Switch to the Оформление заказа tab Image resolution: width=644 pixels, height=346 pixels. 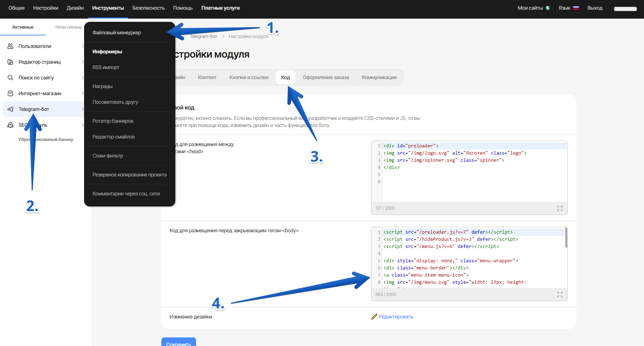pyautogui.click(x=326, y=77)
